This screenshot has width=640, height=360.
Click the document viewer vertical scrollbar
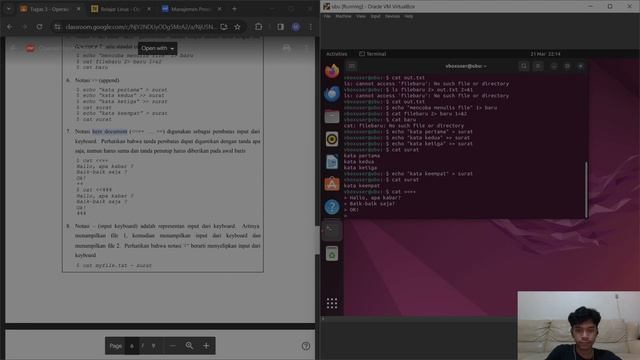317,241
